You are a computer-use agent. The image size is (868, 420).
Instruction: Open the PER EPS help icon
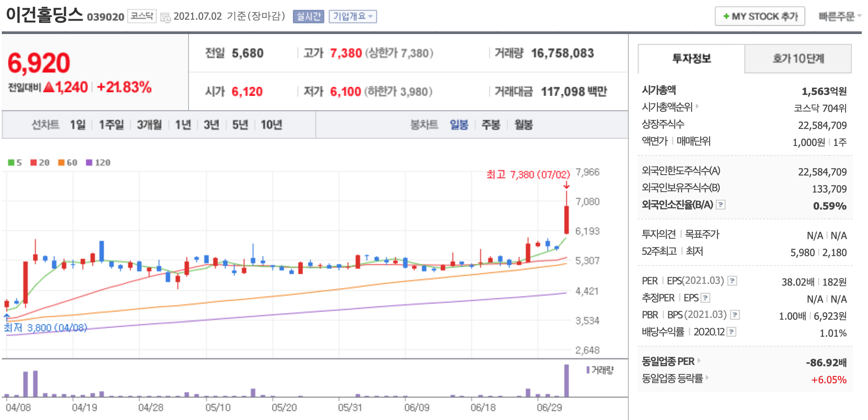(732, 281)
